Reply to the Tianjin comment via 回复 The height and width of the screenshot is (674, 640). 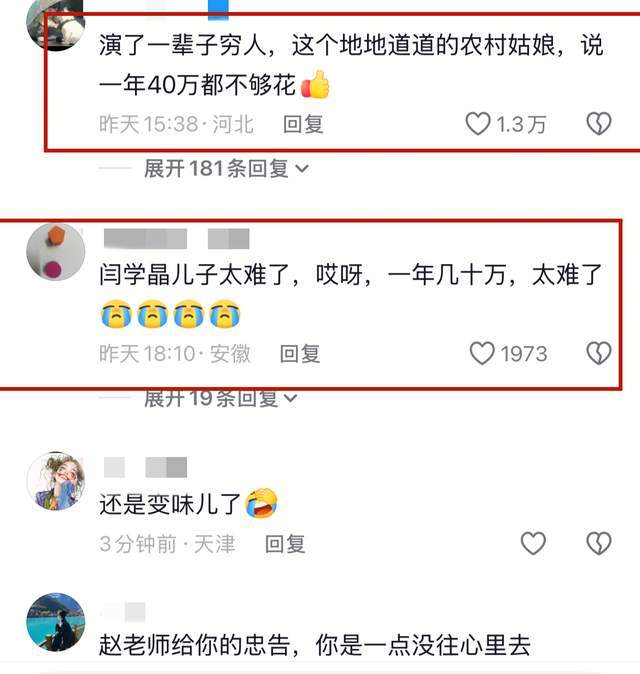click(285, 544)
